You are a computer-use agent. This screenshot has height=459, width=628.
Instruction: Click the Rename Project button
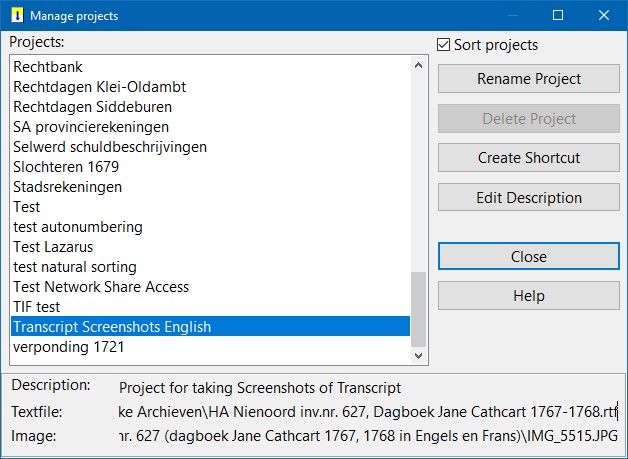click(529, 79)
